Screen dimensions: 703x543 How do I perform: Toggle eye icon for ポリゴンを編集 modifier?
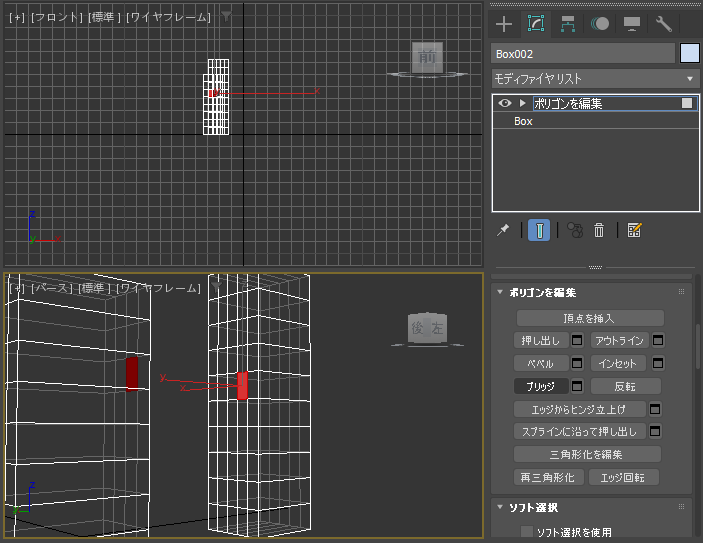(x=504, y=103)
